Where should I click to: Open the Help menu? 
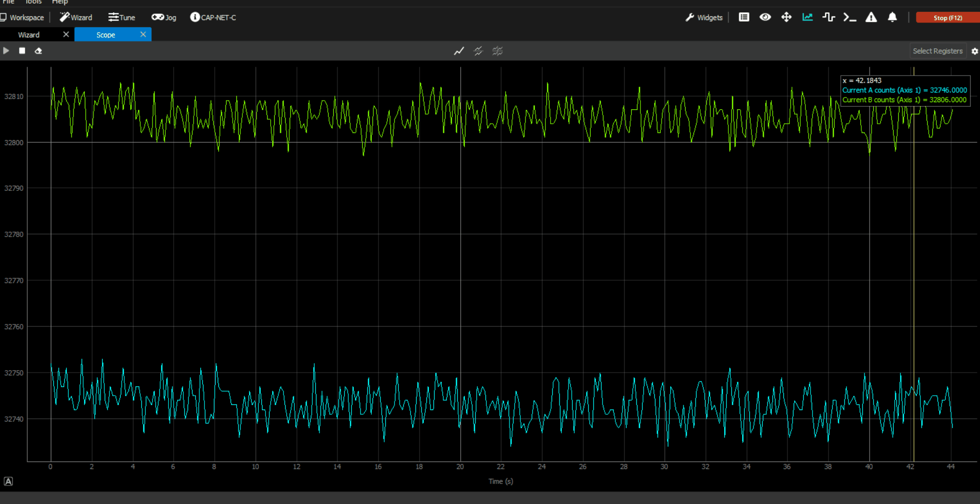[60, 2]
